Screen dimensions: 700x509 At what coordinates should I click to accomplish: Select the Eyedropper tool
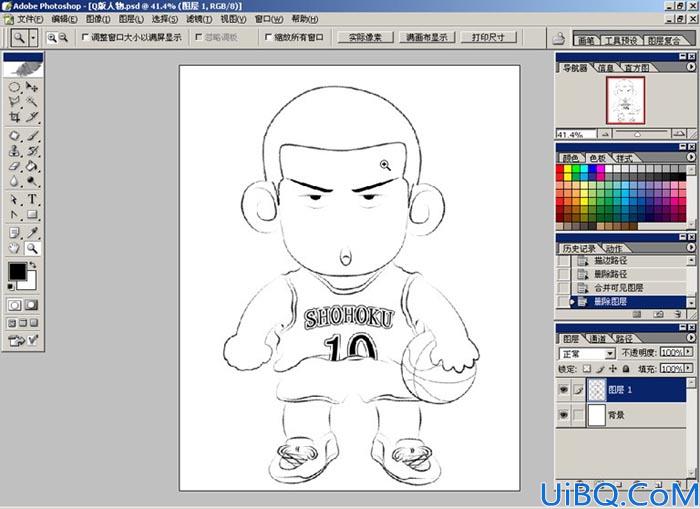pyautogui.click(x=32, y=233)
